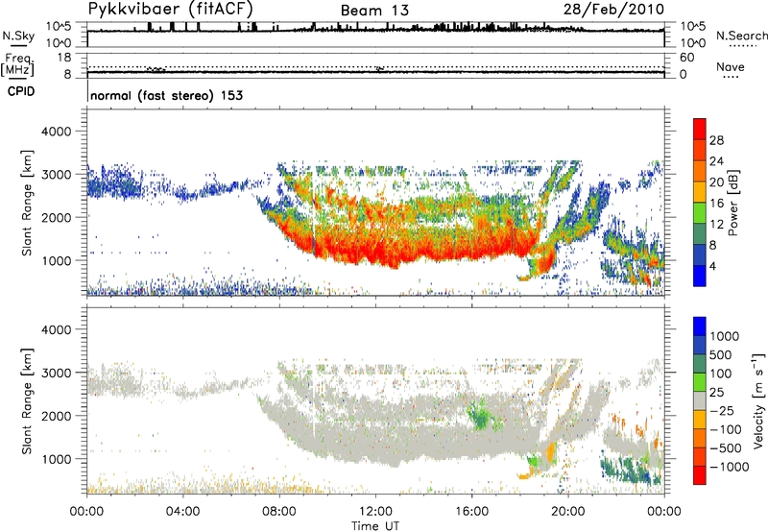Click the red bottom segment of Velocity colorbar
This screenshot has width=768, height=532.
(700, 475)
